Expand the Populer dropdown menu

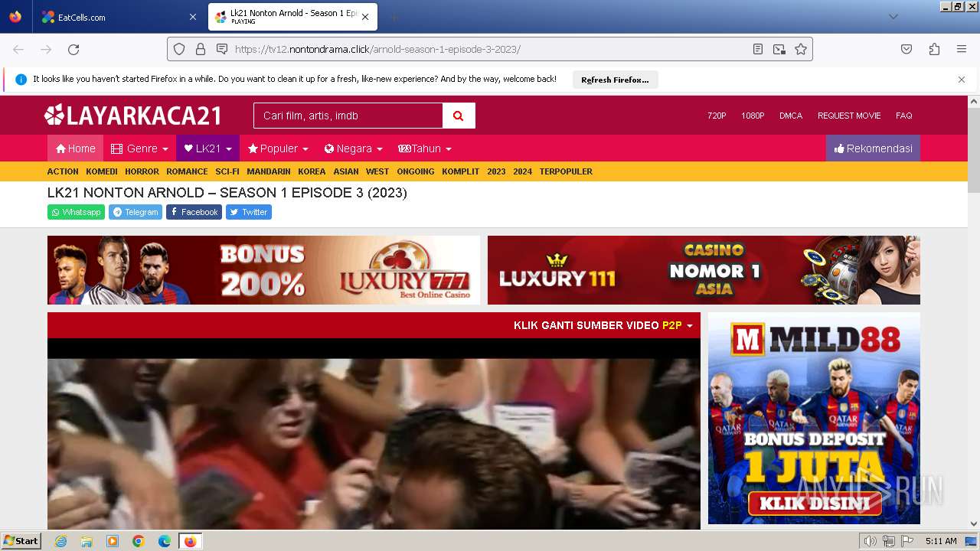coord(278,148)
